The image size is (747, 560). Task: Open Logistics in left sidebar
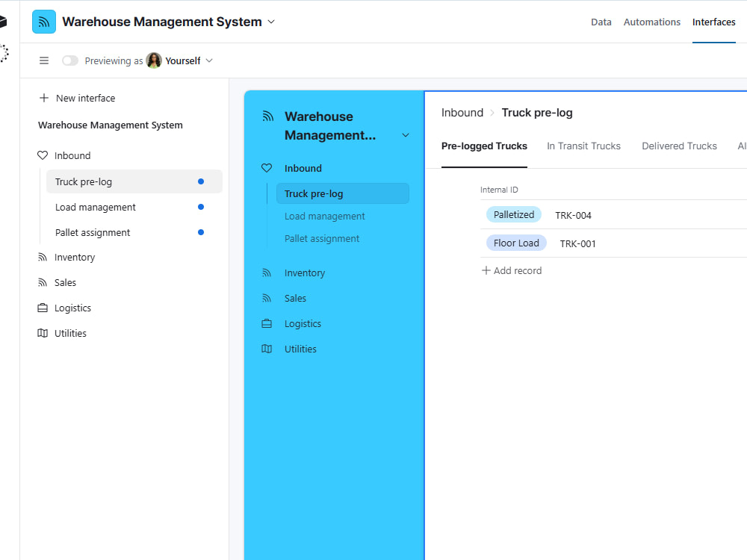73,308
